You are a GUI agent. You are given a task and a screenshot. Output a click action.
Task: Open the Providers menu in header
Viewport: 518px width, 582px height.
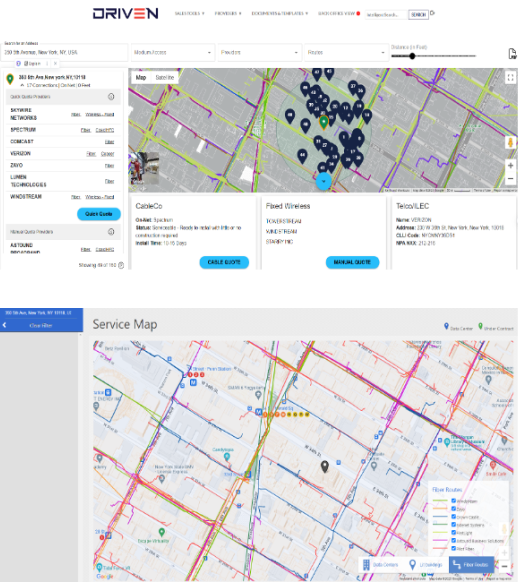point(228,13)
